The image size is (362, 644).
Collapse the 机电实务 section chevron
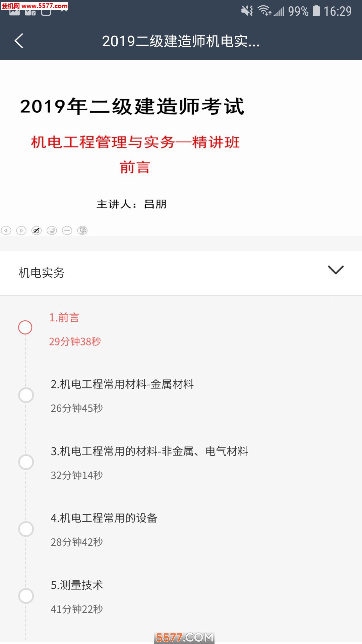pyautogui.click(x=336, y=270)
